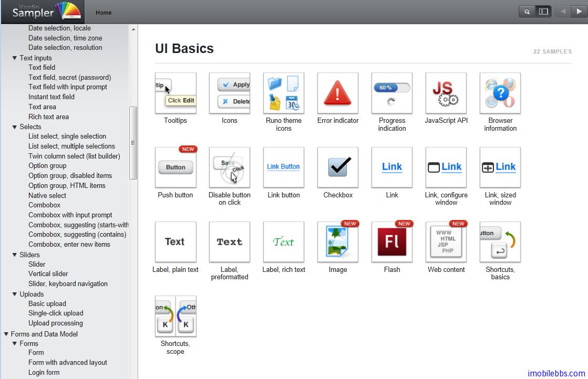The width and height of the screenshot is (588, 379).
Task: Select Rich text area in sidebar
Action: point(48,117)
